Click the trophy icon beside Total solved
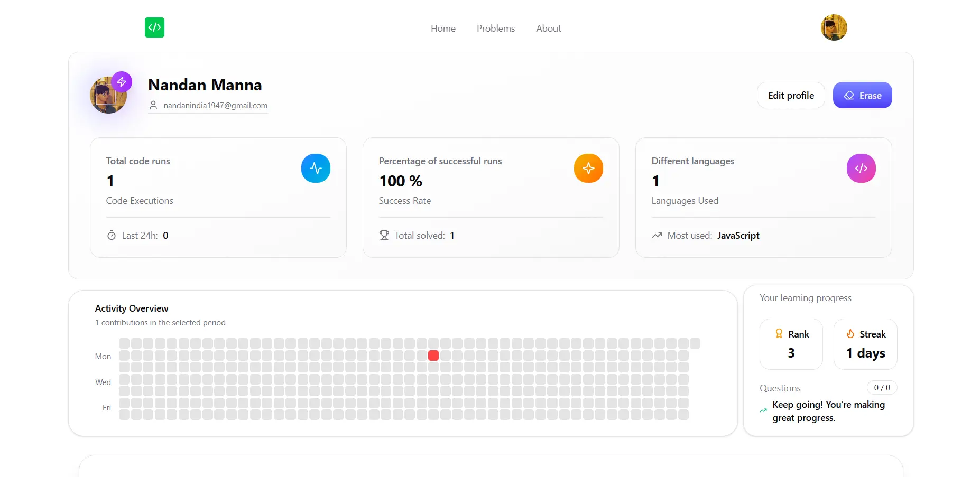This screenshot has height=477, width=980. tap(384, 236)
